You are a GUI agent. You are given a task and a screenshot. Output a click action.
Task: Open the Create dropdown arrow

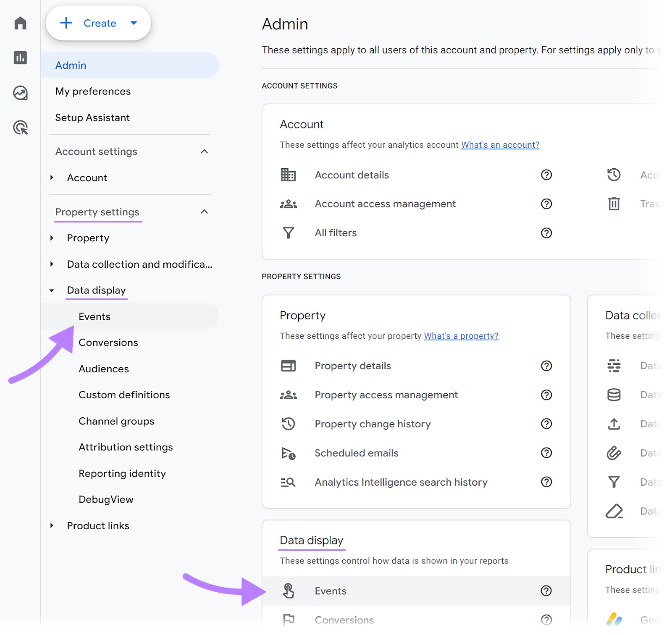point(134,24)
